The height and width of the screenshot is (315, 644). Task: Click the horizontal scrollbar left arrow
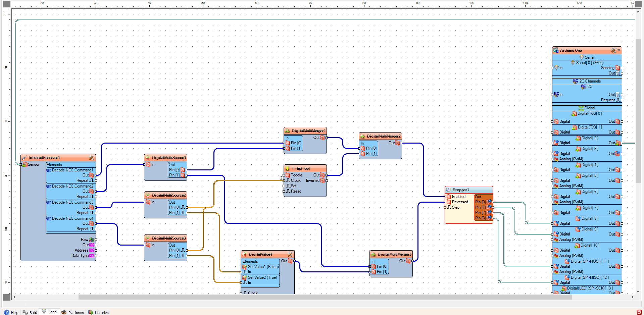pyautogui.click(x=14, y=297)
